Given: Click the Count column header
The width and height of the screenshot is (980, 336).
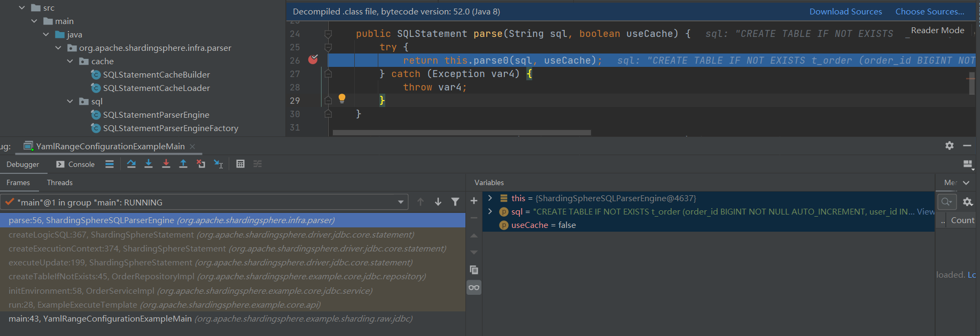Looking at the screenshot, I should [962, 220].
